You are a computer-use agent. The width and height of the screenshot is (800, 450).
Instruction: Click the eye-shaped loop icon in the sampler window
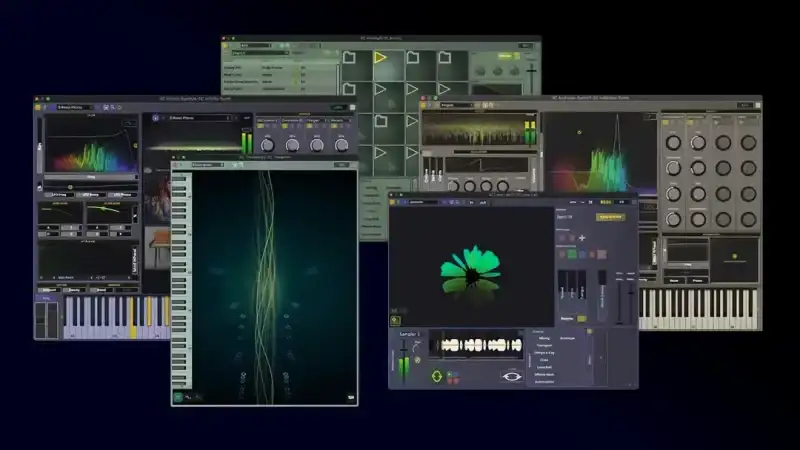click(x=512, y=377)
